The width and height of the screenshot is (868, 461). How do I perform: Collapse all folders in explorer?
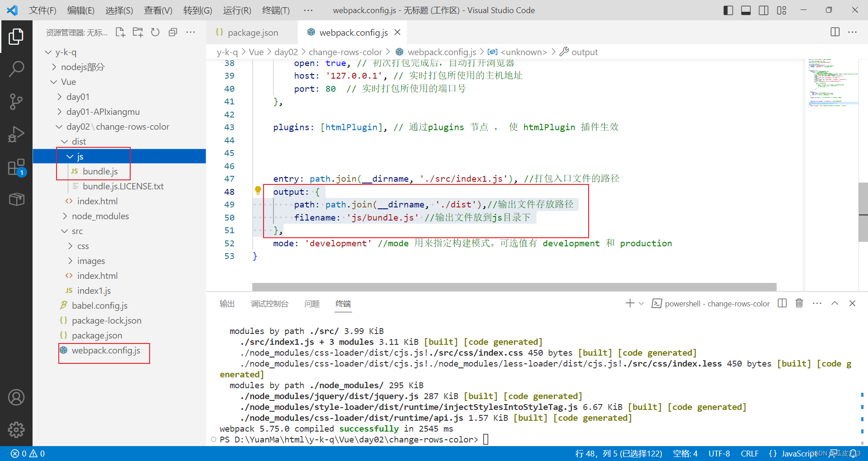tap(173, 32)
